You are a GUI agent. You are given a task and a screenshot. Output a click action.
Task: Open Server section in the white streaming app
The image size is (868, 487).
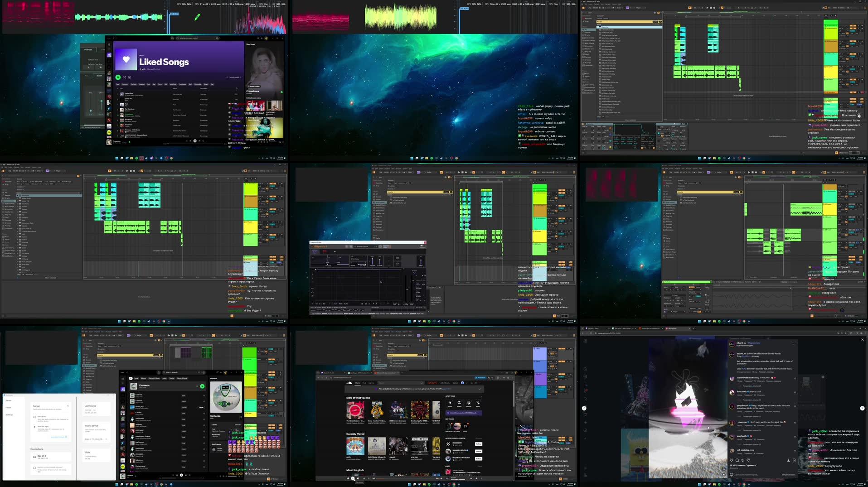[9, 400]
